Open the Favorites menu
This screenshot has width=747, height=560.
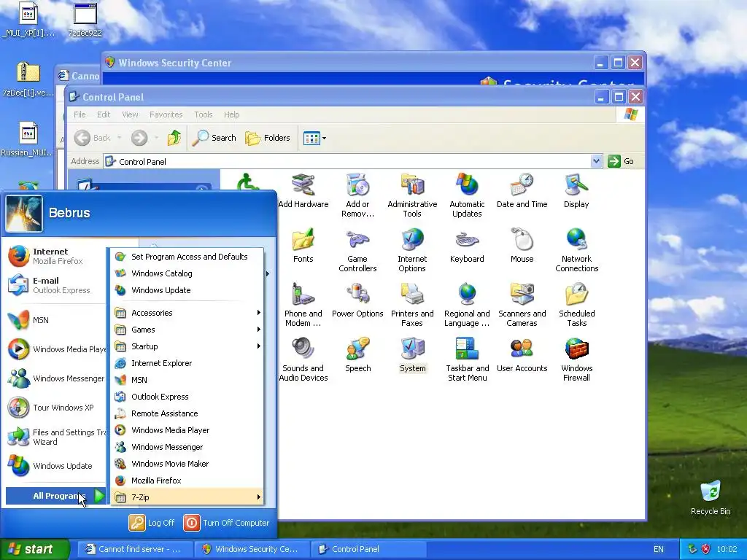166,114
